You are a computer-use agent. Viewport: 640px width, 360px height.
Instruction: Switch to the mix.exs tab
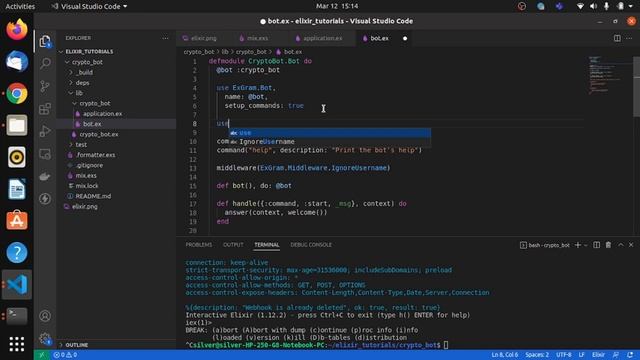pyautogui.click(x=257, y=38)
